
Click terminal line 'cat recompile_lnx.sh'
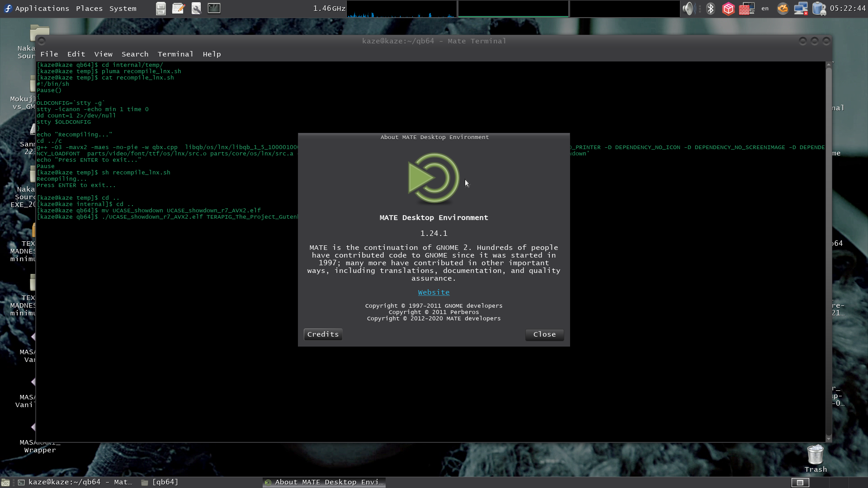click(x=137, y=78)
